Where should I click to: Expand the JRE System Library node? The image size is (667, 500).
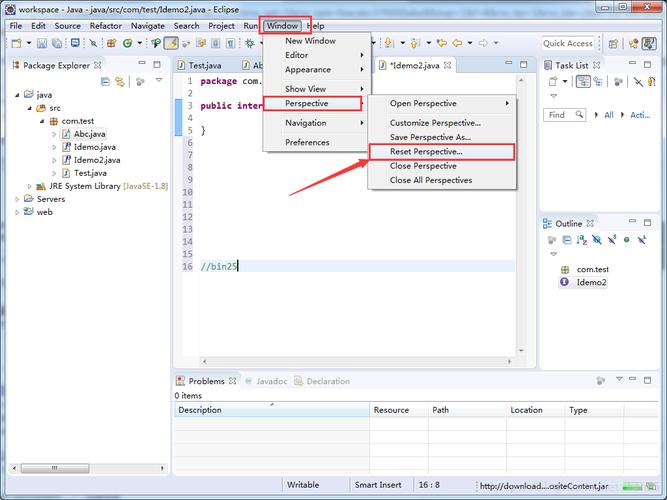(29, 186)
